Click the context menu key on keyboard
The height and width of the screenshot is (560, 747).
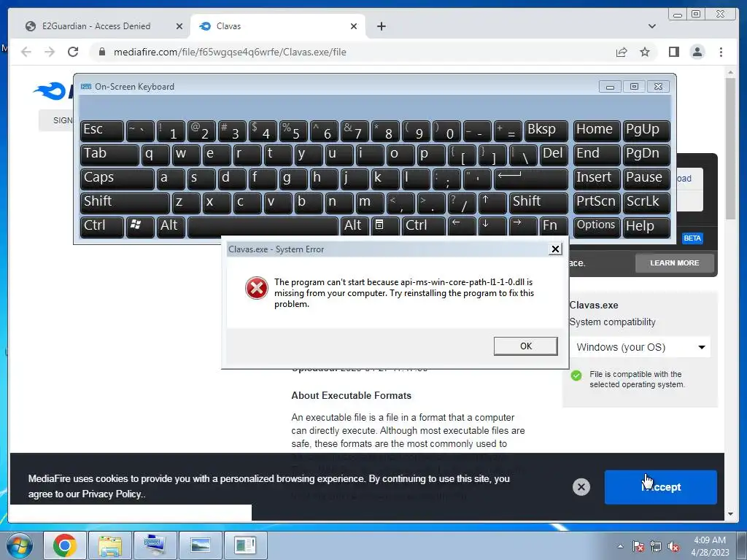click(385, 227)
